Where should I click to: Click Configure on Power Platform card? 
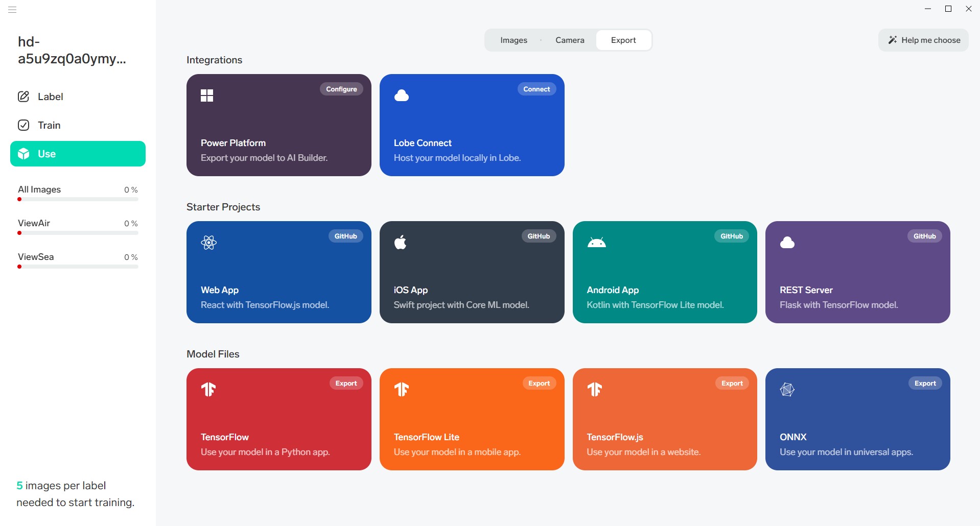coord(341,89)
